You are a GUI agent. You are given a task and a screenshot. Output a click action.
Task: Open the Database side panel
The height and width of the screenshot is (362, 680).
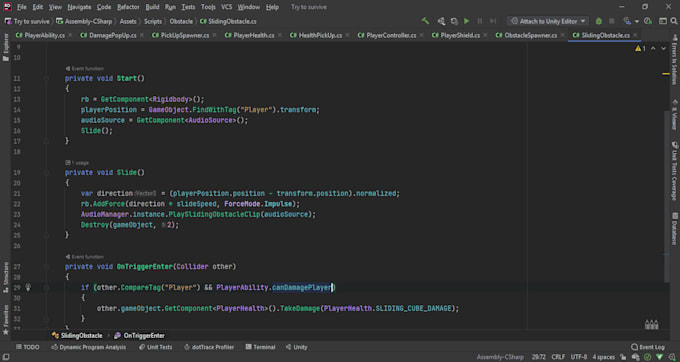pyautogui.click(x=674, y=228)
